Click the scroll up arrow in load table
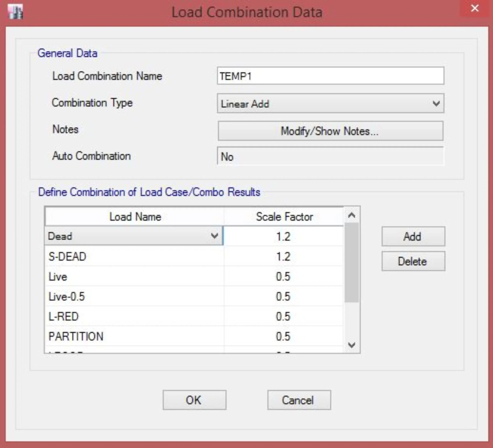493x448 pixels. 352,215
